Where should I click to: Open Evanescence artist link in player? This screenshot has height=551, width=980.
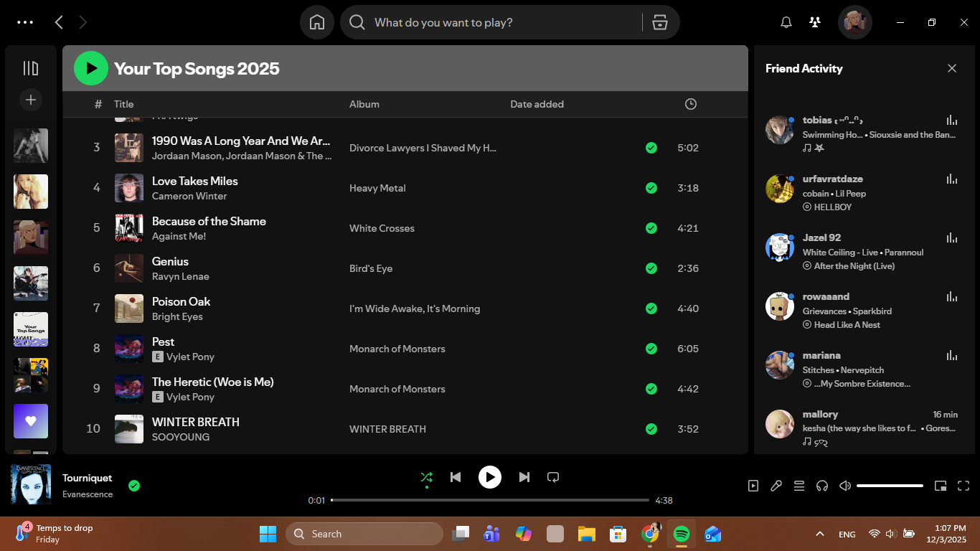click(88, 494)
